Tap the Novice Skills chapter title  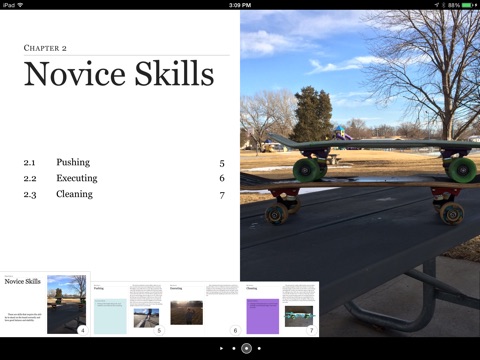119,74
